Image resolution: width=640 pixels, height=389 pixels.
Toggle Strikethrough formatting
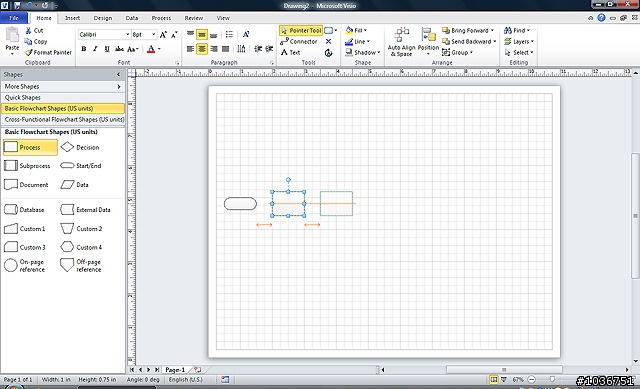coord(119,49)
